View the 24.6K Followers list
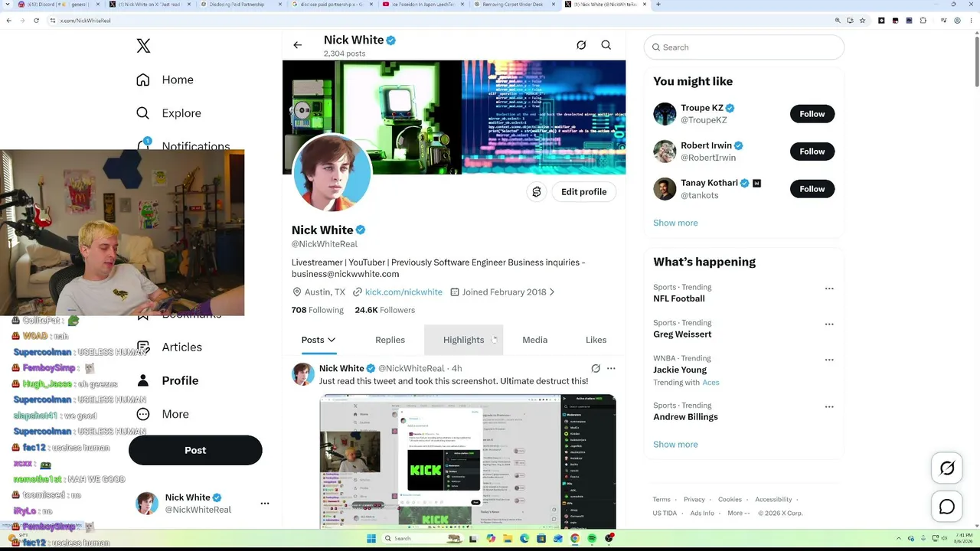This screenshot has height=551, width=980. [x=385, y=310]
